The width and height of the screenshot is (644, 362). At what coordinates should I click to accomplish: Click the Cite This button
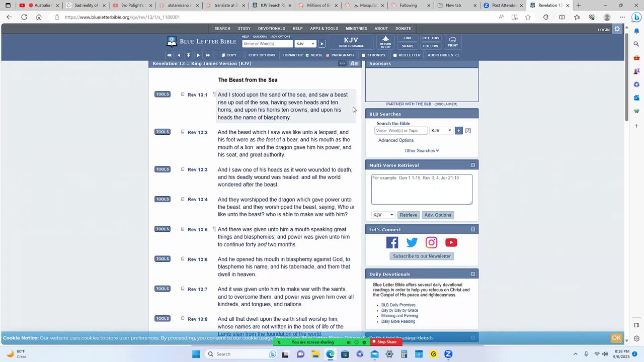[430, 38]
